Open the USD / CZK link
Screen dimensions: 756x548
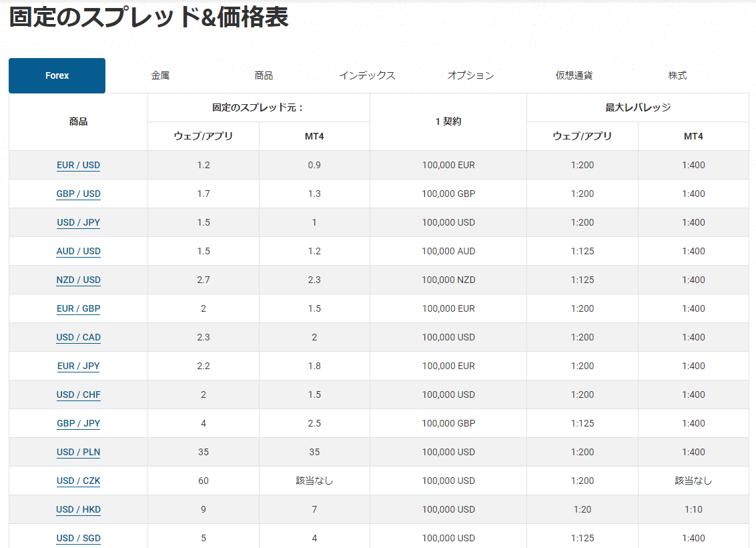tap(78, 481)
